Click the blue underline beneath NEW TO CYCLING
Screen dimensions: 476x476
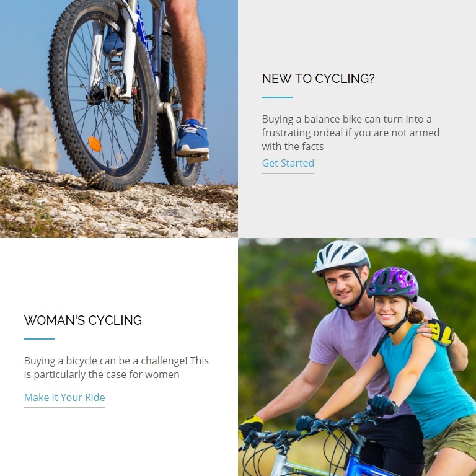(277, 97)
